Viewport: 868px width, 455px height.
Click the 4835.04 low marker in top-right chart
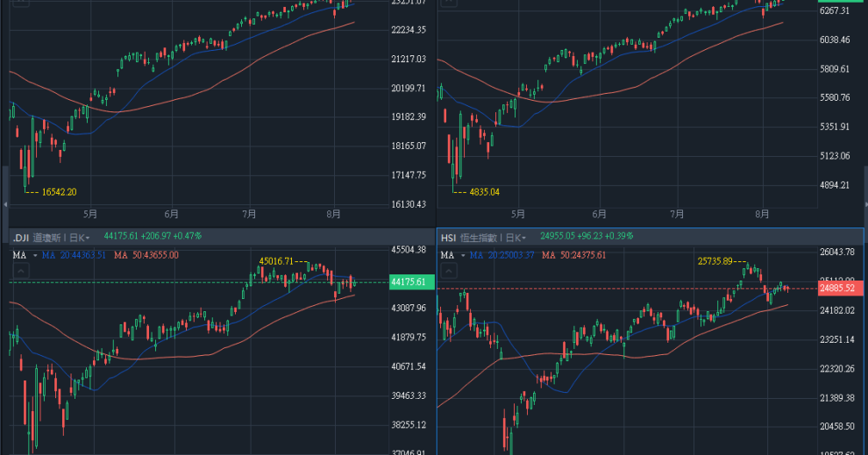pyautogui.click(x=484, y=191)
